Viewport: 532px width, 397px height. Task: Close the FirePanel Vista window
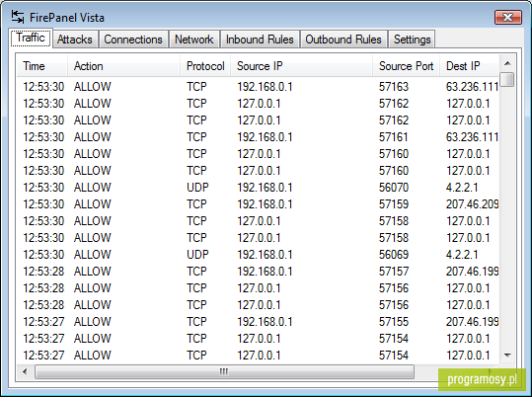pyautogui.click(x=508, y=17)
